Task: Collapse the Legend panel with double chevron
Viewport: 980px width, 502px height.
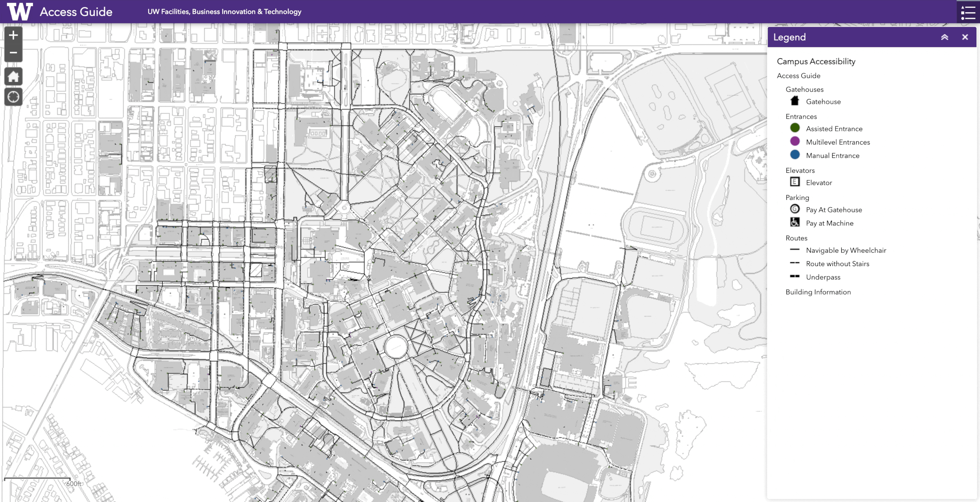Action: tap(944, 37)
